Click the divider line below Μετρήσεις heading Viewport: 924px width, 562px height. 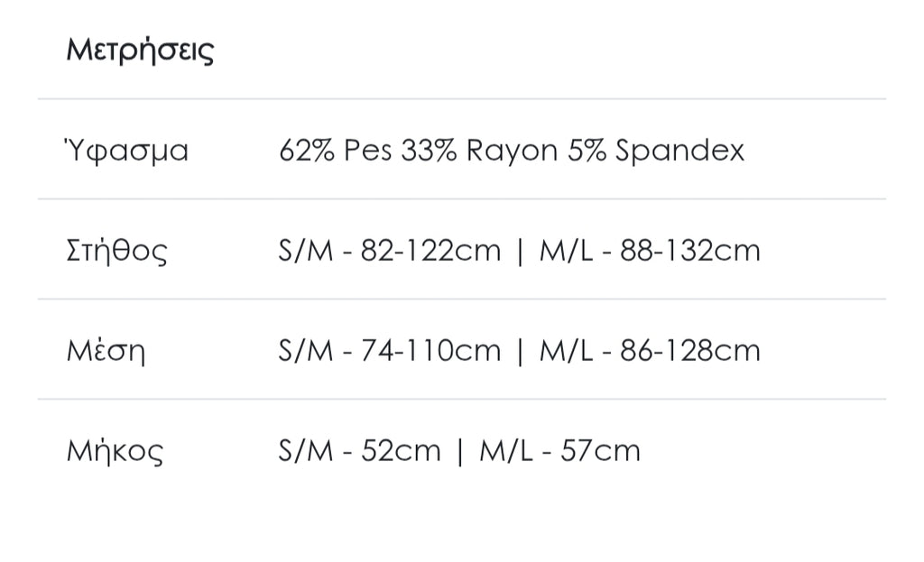462,99
